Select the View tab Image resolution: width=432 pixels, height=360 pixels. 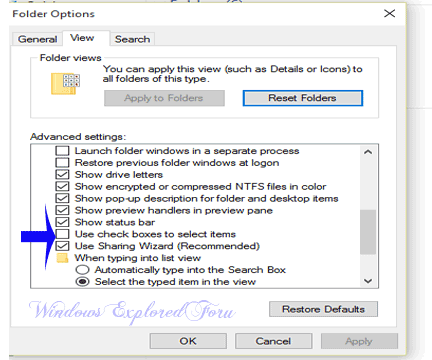86,38
